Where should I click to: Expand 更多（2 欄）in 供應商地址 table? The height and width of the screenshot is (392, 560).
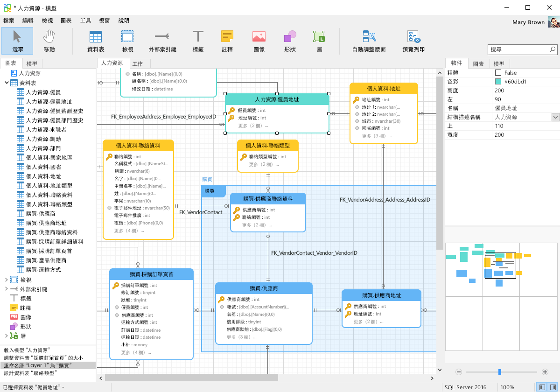coord(368,322)
